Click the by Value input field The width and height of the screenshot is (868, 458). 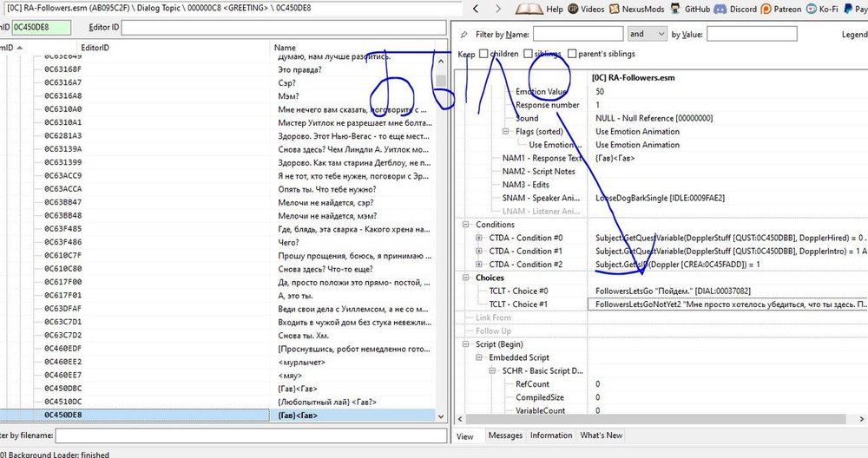(x=752, y=35)
